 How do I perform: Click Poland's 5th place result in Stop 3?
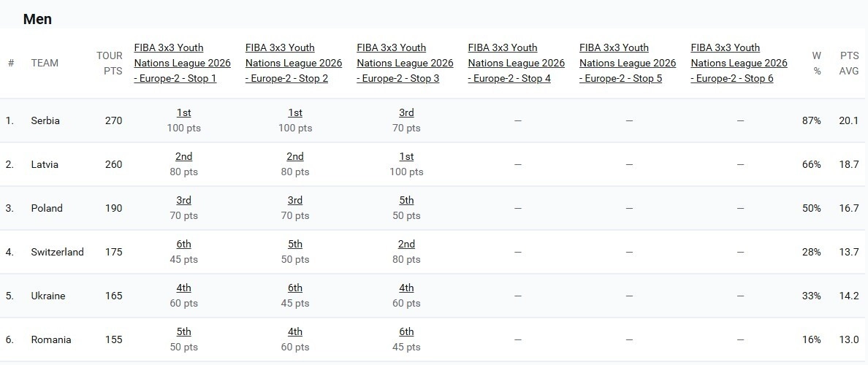(406, 200)
